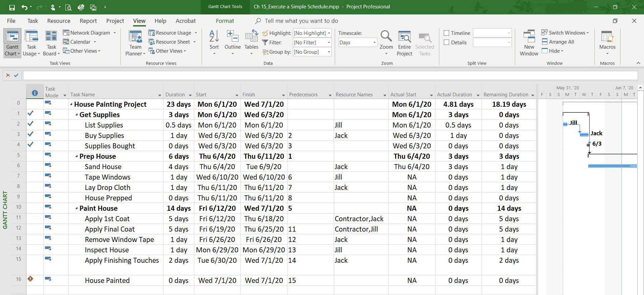Open Task Board view

pyautogui.click(x=51, y=43)
